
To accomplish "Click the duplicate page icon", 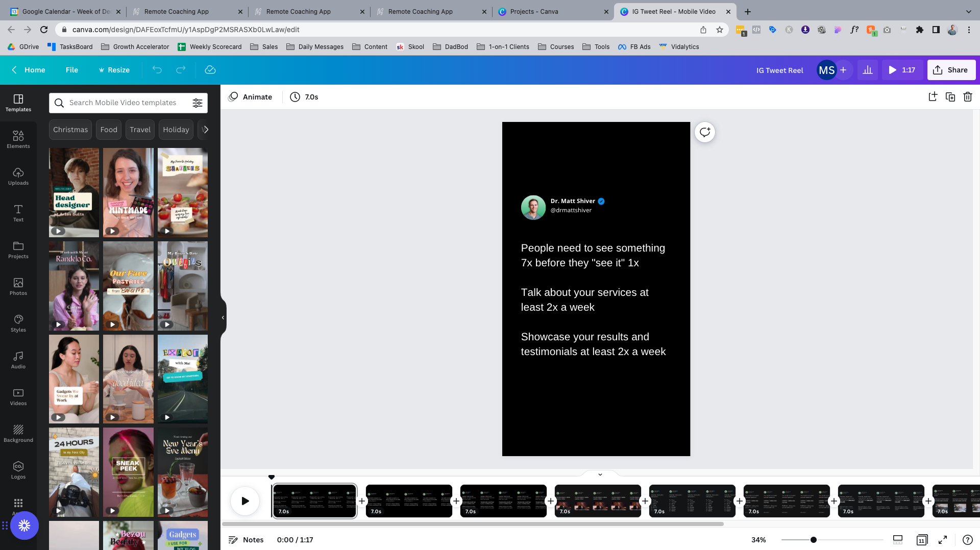I will (950, 97).
